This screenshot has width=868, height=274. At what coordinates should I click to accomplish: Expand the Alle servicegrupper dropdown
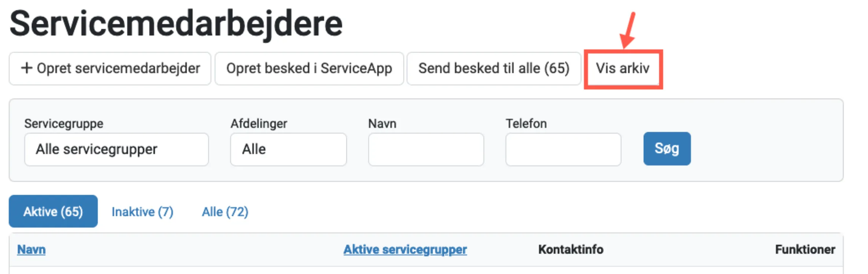coord(116,149)
